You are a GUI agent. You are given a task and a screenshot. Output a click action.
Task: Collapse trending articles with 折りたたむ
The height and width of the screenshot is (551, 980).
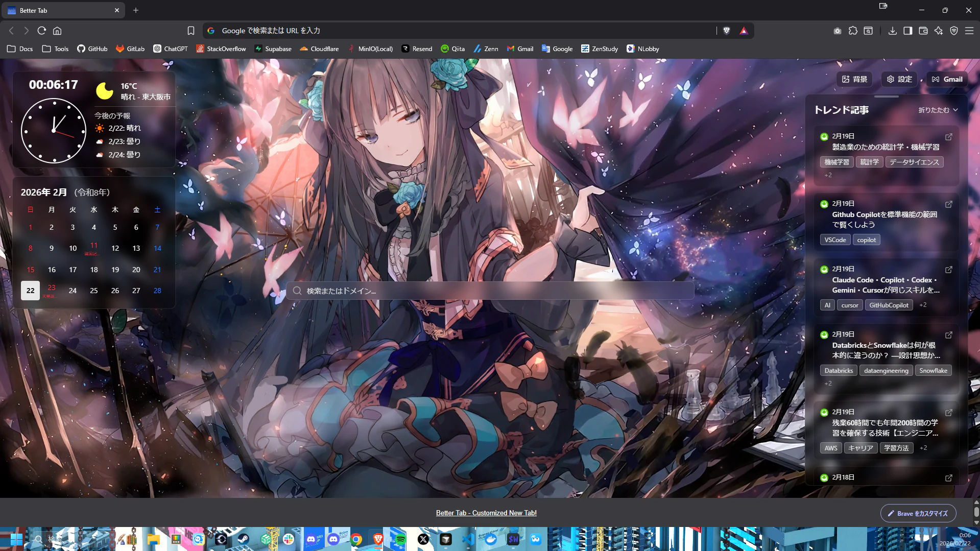coord(938,110)
